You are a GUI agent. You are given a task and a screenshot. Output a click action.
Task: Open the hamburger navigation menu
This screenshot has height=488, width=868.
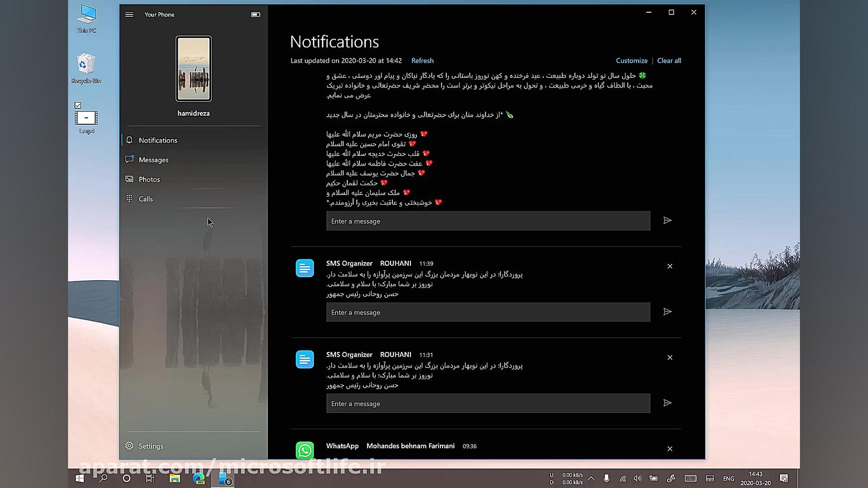pyautogui.click(x=129, y=14)
